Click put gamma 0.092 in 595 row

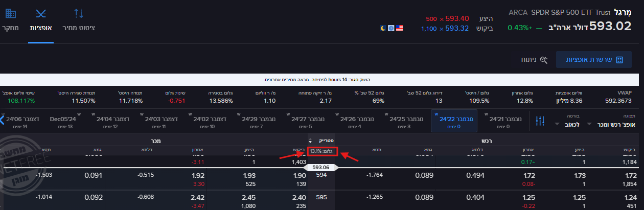[x=94, y=197]
